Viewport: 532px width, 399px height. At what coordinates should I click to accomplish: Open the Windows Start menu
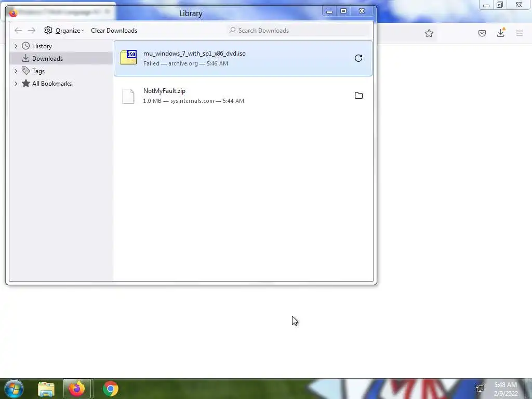[x=14, y=389]
